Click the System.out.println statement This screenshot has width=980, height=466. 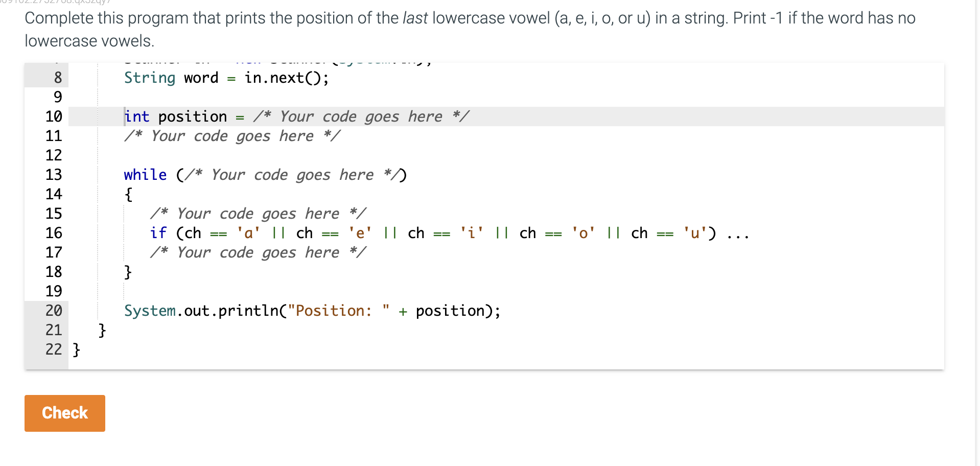coord(312,311)
